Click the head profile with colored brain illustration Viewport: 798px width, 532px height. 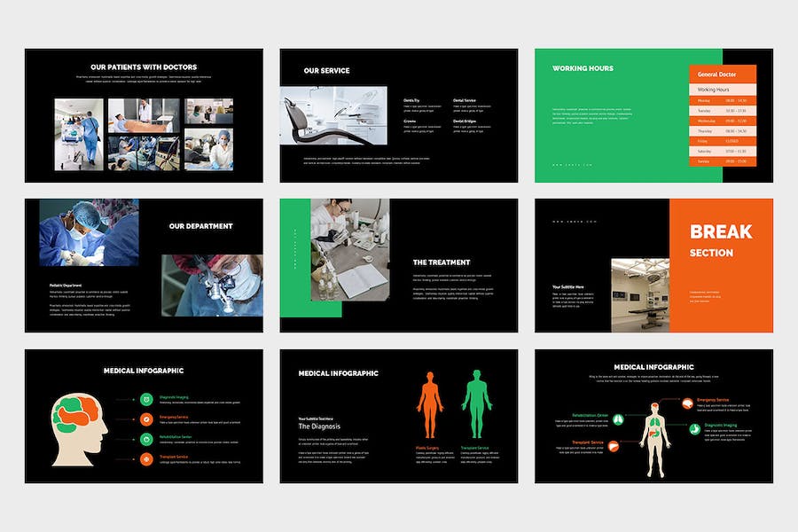point(80,430)
